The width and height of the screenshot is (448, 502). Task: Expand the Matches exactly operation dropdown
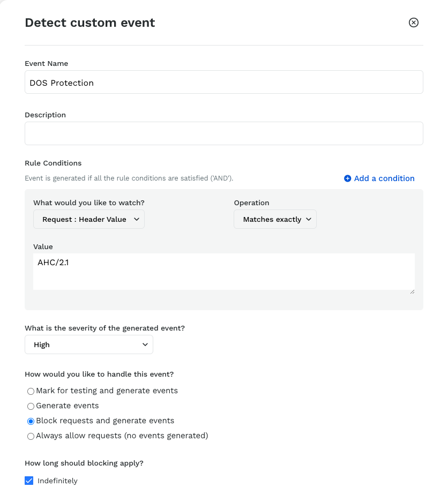pyautogui.click(x=275, y=219)
